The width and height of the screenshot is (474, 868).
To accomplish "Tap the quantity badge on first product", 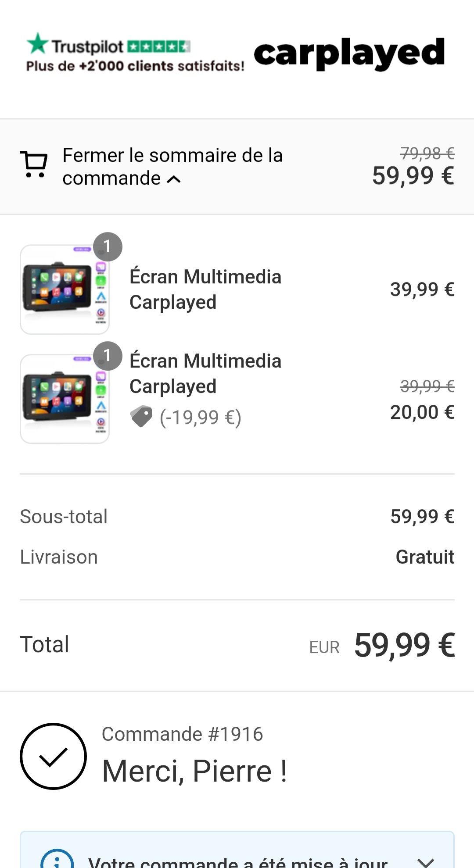I will [108, 246].
